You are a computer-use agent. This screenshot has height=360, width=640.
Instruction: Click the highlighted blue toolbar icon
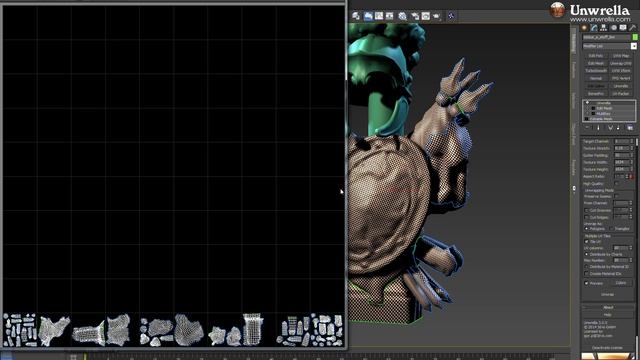[368, 16]
